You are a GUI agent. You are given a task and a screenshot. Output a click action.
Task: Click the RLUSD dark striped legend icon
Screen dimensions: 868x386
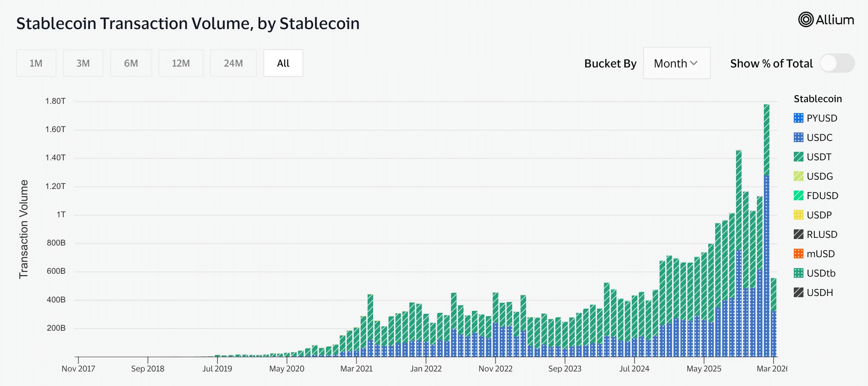(798, 234)
